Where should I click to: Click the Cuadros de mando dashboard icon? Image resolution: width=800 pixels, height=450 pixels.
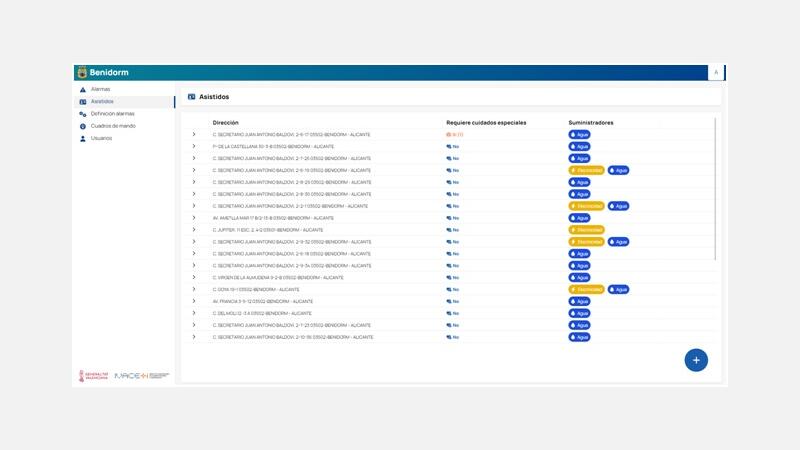(83, 127)
